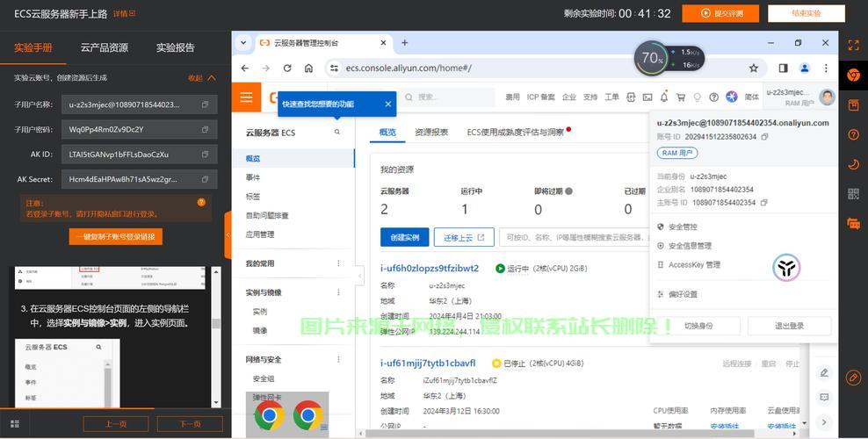This screenshot has height=439, width=868.
Task: Select 实例 under 实例与镜像
Action: 260,312
